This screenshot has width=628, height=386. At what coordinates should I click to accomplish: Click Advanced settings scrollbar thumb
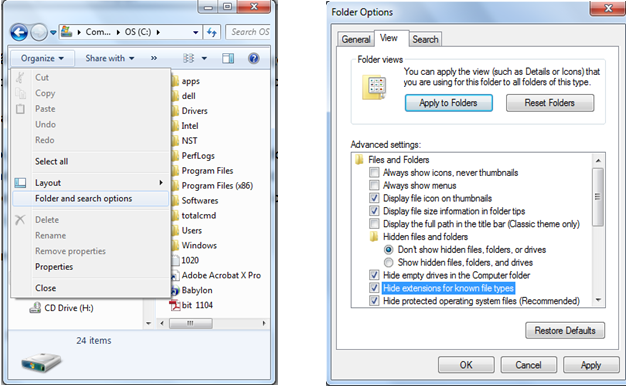pos(598,197)
